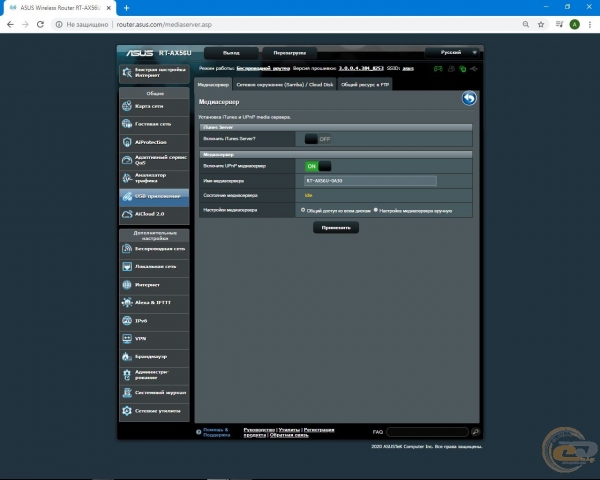The image size is (600, 480).
Task: Open the wireless router operating mode link
Action: 263,68
